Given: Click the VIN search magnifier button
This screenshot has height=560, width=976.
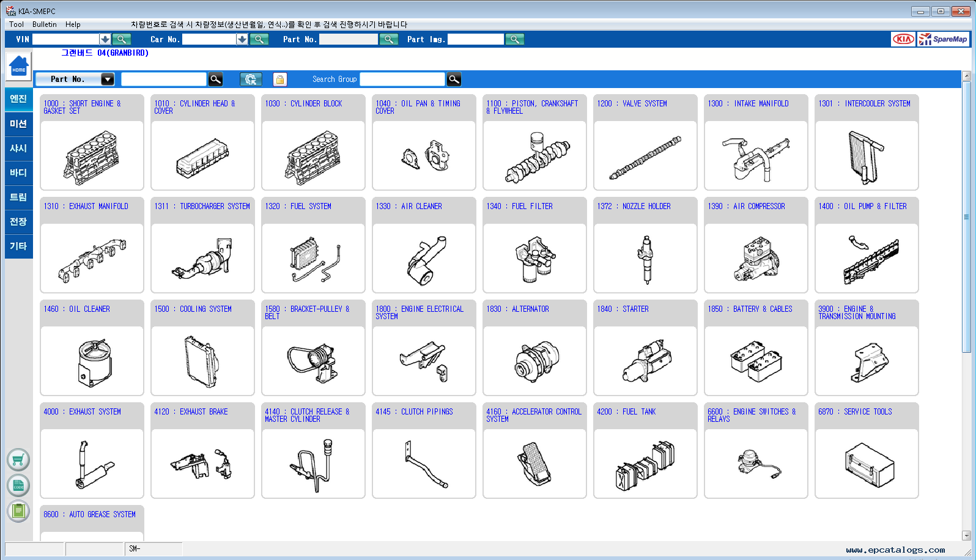Looking at the screenshot, I should tap(122, 39).
